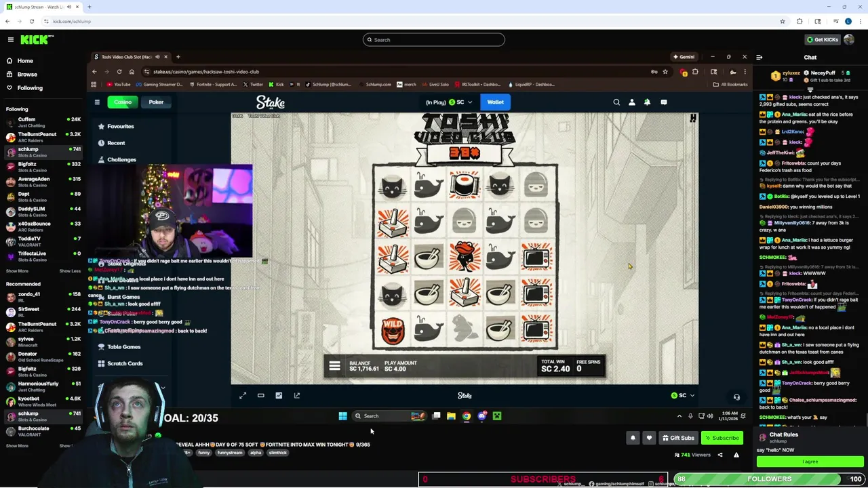Image resolution: width=868 pixels, height=488 pixels.
Task: Open live stats chart icon under game
Action: pos(279,396)
